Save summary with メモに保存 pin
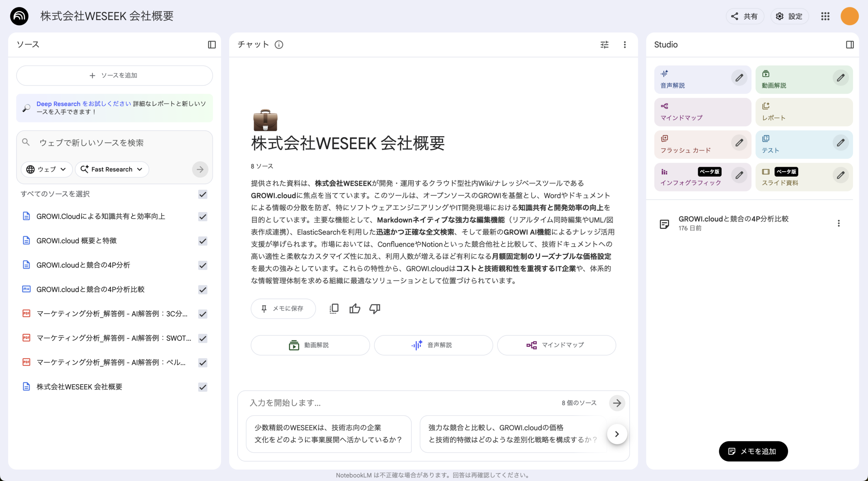This screenshot has height=481, width=868. tap(283, 308)
